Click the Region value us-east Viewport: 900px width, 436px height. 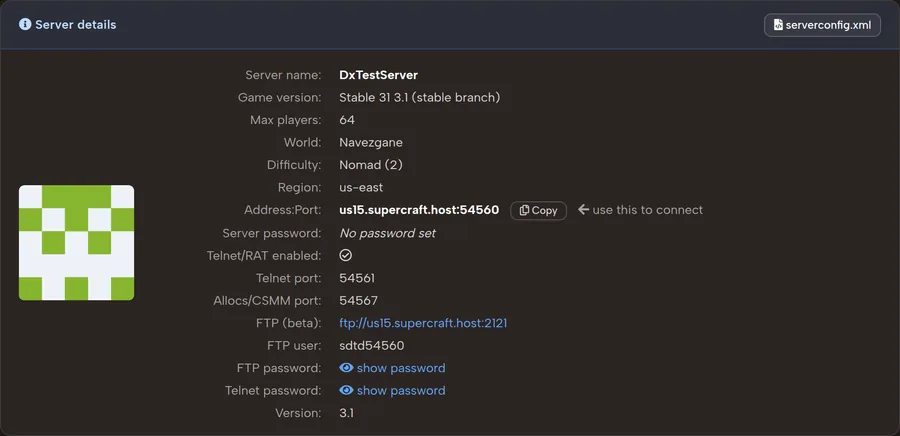pos(361,188)
